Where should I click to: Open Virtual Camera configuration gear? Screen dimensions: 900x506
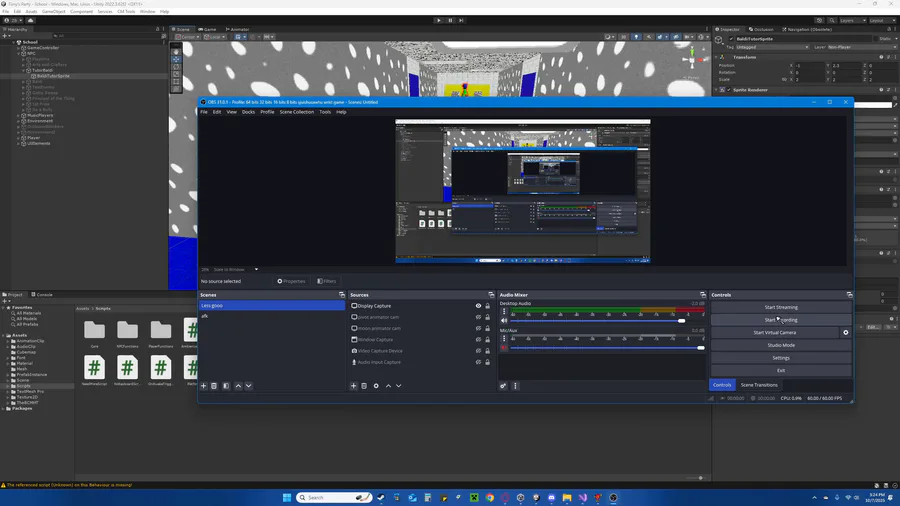pos(845,332)
